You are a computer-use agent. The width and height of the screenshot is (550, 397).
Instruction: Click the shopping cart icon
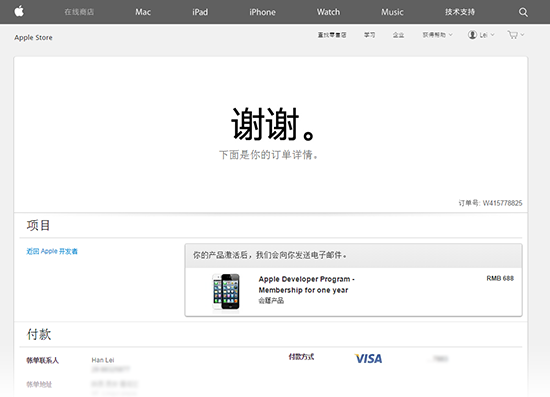pyautogui.click(x=512, y=35)
